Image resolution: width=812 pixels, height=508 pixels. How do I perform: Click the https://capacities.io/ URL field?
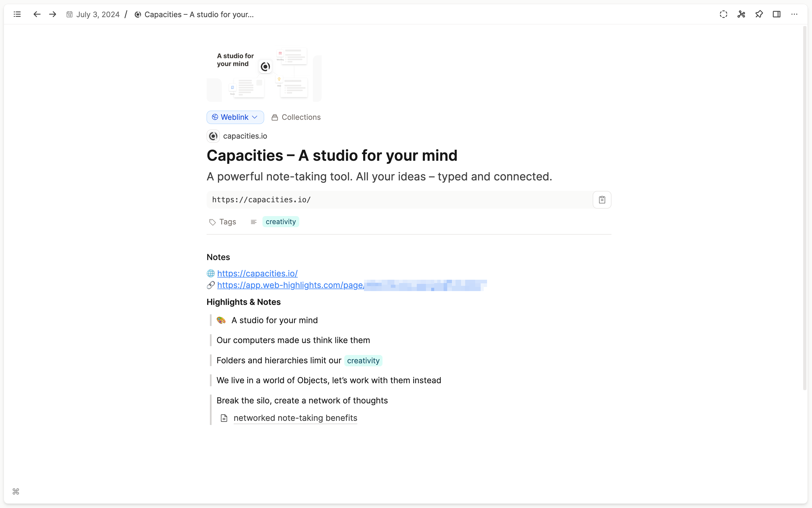[x=400, y=199]
